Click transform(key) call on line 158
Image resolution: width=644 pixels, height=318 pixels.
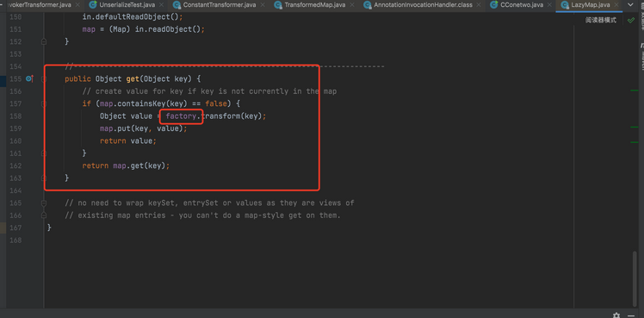tap(232, 115)
